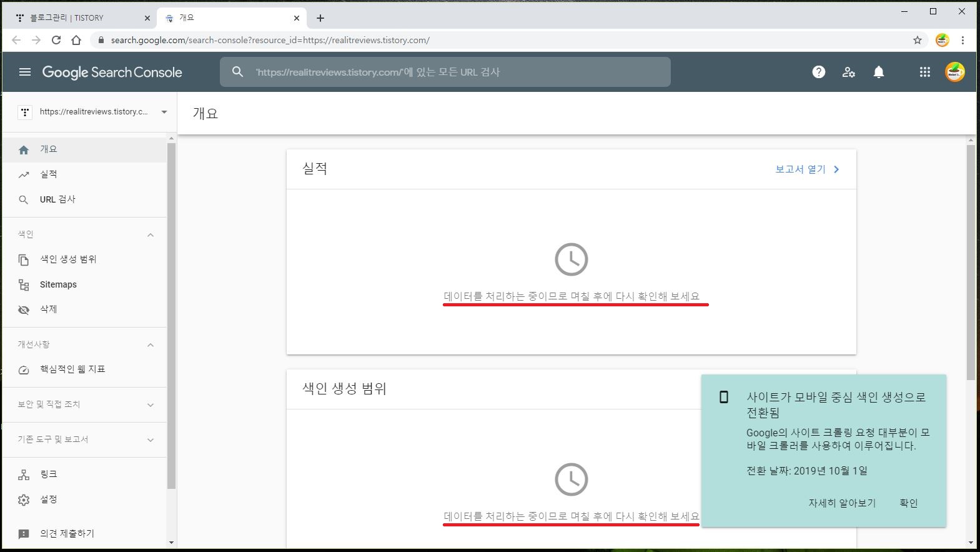
Task: Select 개요 in the sidebar
Action: [x=84, y=149]
